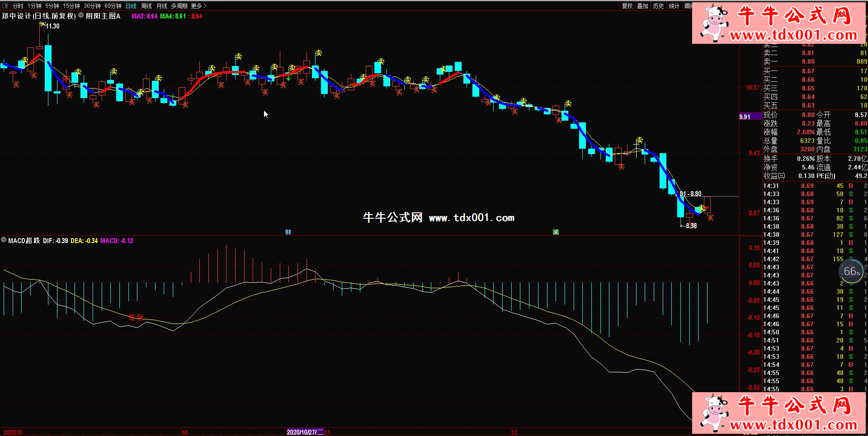The image size is (868, 436).
Task: Click the 涨幅 2.68% value
Action: click(x=806, y=132)
